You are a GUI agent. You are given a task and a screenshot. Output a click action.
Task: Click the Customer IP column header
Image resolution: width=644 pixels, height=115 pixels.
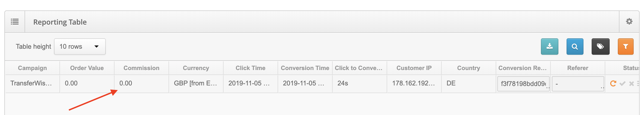[414, 68]
